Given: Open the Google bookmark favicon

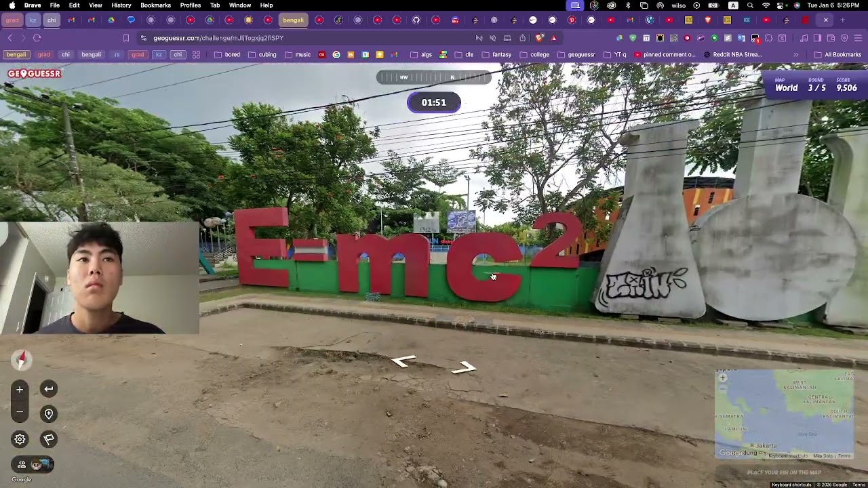Looking at the screenshot, I should click(336, 54).
